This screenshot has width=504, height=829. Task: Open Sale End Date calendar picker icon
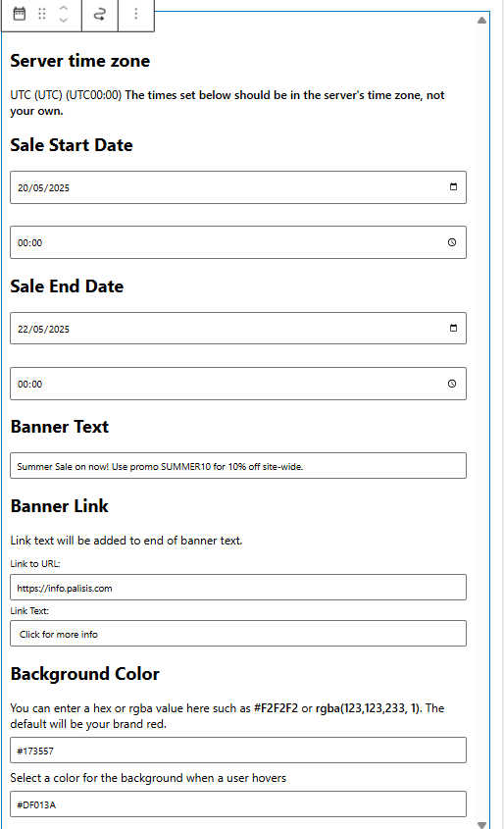(x=453, y=328)
